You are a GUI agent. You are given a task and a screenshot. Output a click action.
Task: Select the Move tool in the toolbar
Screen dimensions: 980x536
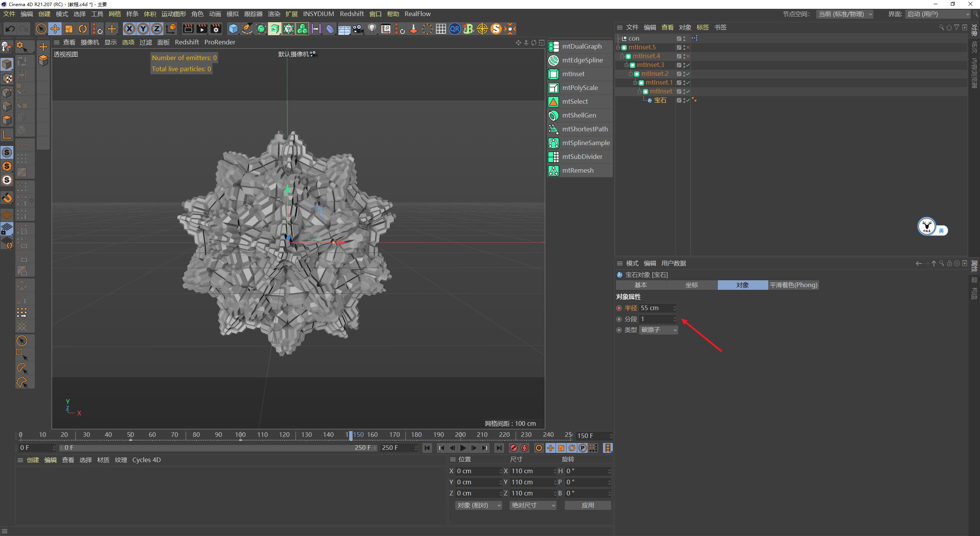55,29
